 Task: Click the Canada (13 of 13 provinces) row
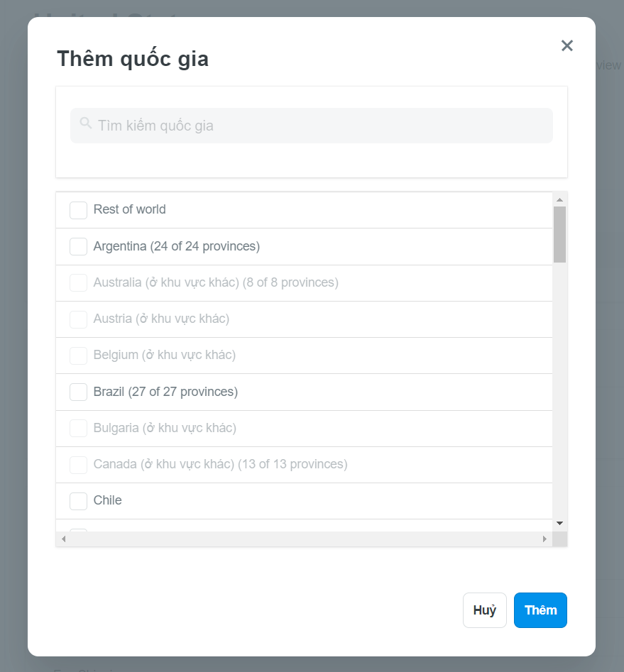[x=304, y=465]
